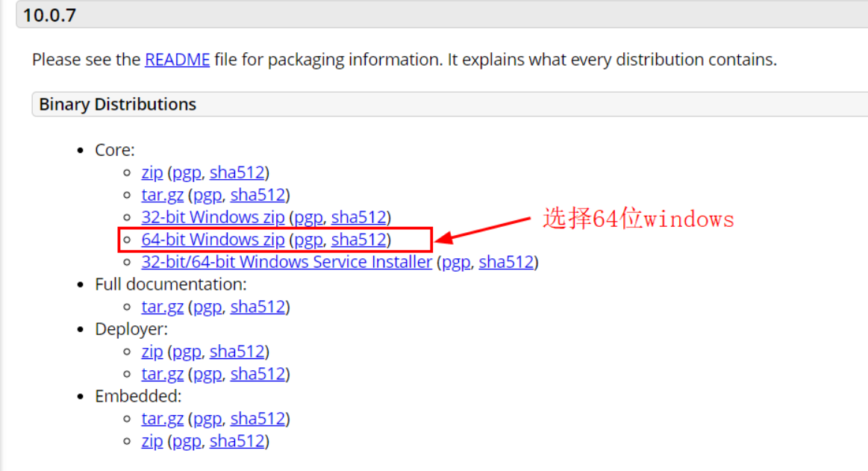This screenshot has height=471, width=868.
Task: Open the pgp signature for Core zip
Action: tap(185, 172)
